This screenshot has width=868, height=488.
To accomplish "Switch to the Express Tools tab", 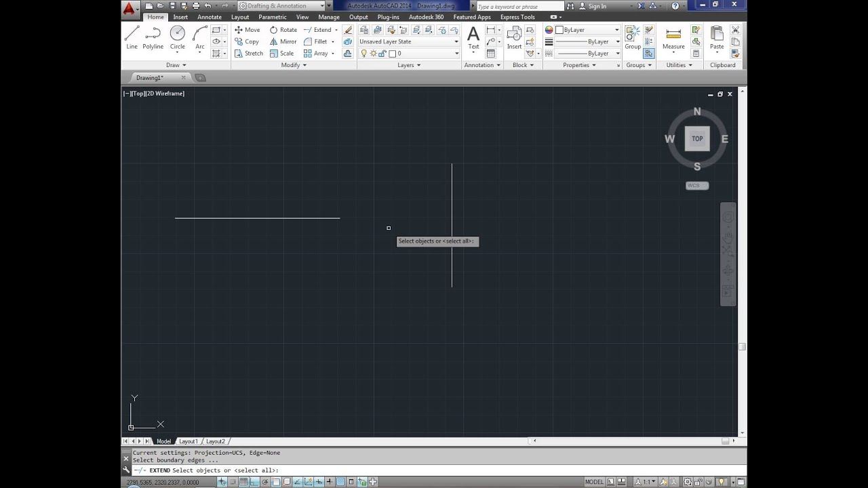I will 517,17.
